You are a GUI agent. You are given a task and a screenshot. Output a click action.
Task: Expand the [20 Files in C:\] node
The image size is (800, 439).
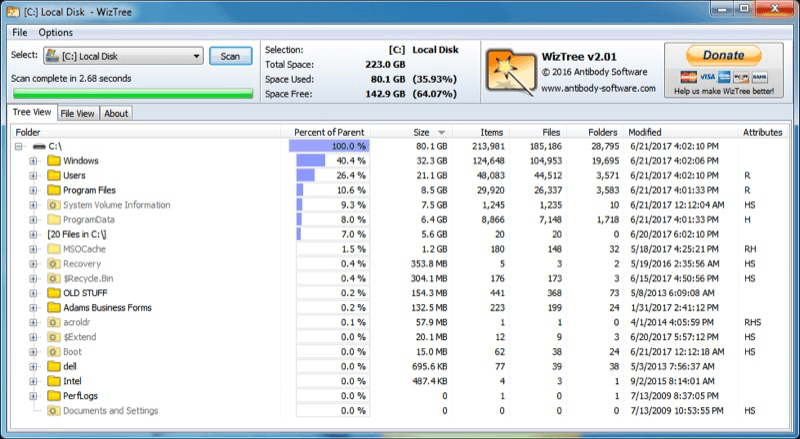point(34,235)
